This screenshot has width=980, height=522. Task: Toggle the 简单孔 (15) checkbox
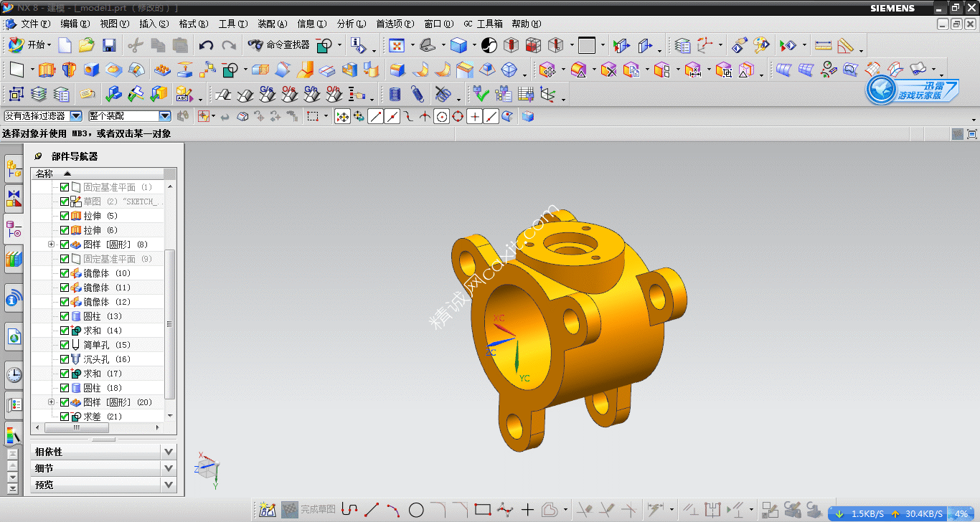coord(65,345)
